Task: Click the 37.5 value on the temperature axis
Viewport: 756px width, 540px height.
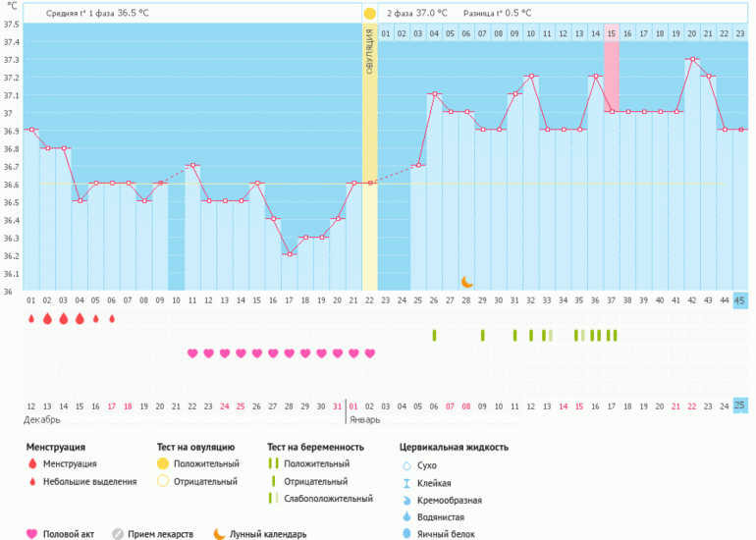Action: point(11,25)
